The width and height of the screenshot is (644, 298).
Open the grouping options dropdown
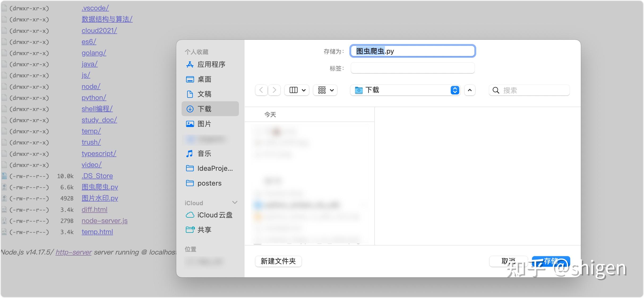coord(325,90)
